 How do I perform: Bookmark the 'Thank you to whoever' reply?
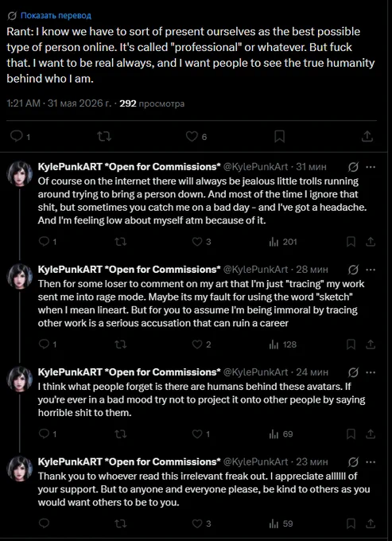point(351,523)
